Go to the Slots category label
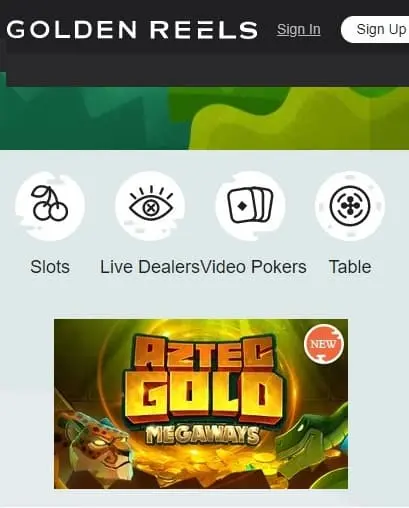 pos(50,267)
